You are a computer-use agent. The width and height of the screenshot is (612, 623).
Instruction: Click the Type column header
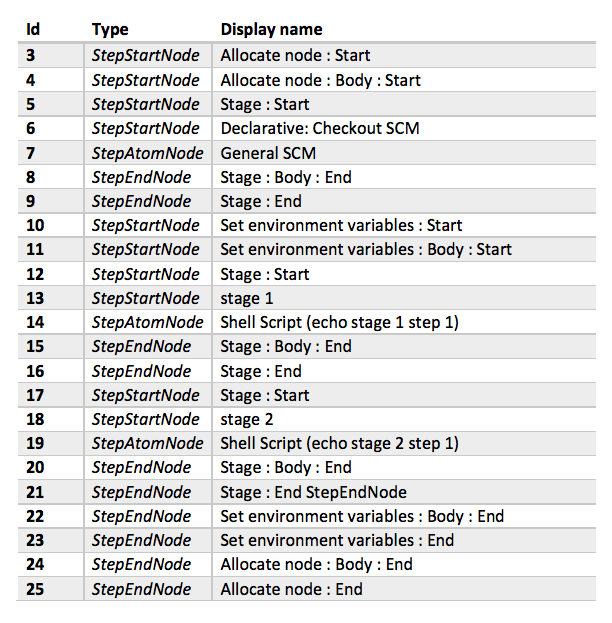click(x=110, y=29)
